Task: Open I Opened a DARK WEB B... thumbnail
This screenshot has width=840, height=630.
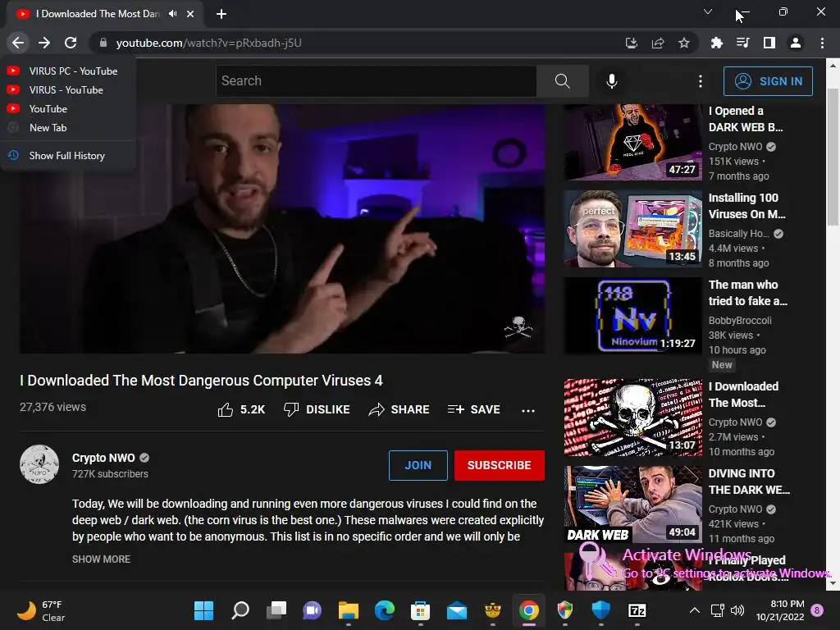Action: tap(632, 142)
